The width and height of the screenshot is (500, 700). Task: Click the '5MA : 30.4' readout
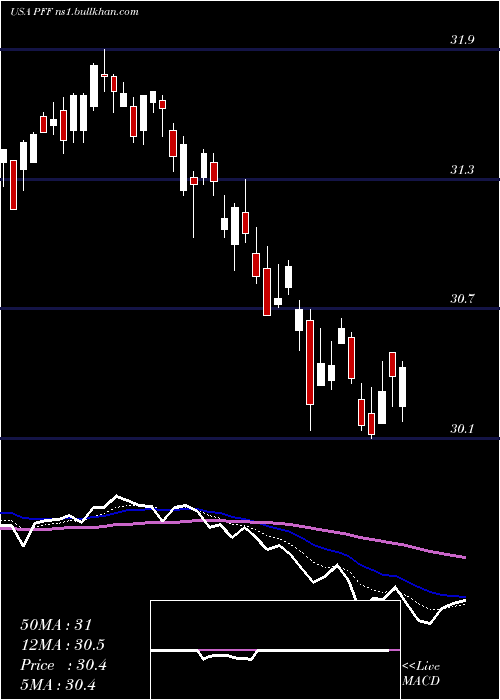point(58,685)
